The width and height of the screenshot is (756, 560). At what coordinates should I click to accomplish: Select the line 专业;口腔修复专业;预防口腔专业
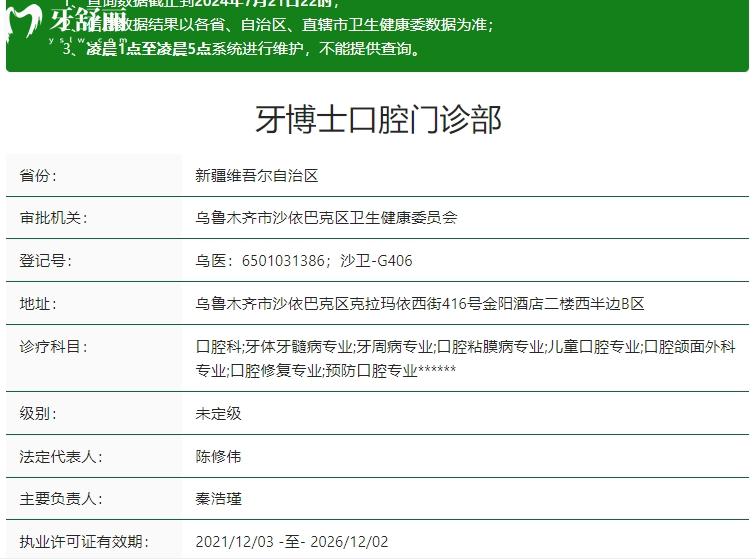tap(325, 370)
